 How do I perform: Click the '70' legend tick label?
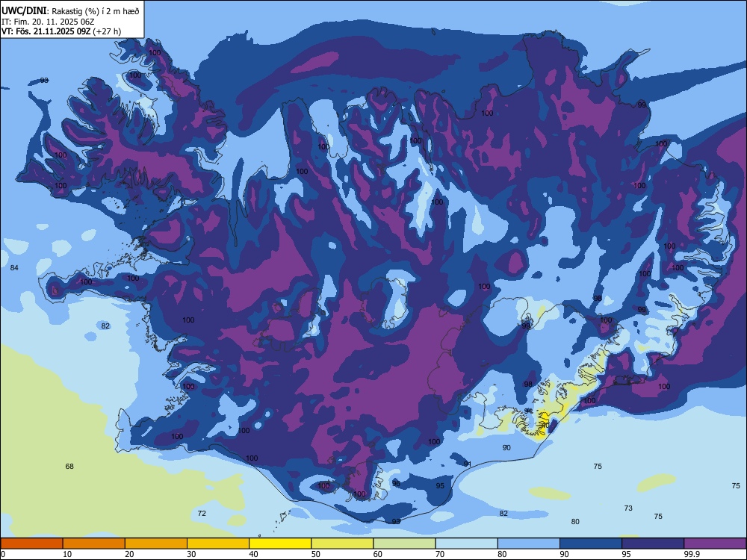tap(440, 554)
